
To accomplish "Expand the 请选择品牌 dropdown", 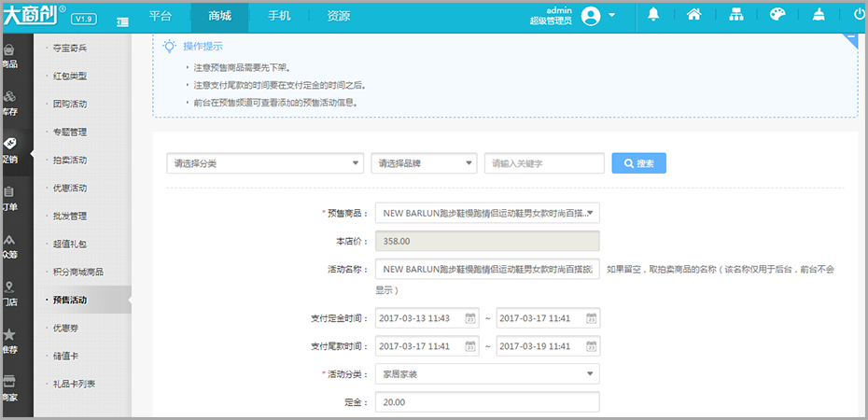I will point(424,163).
